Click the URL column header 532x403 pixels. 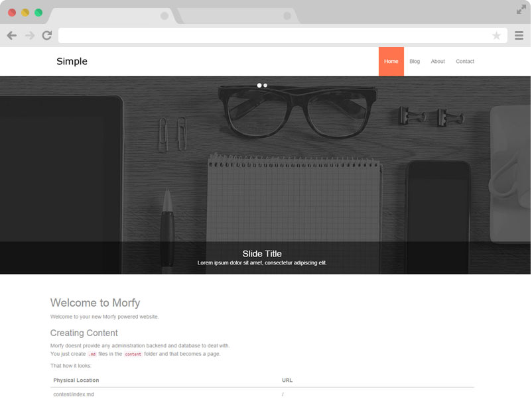click(x=287, y=380)
